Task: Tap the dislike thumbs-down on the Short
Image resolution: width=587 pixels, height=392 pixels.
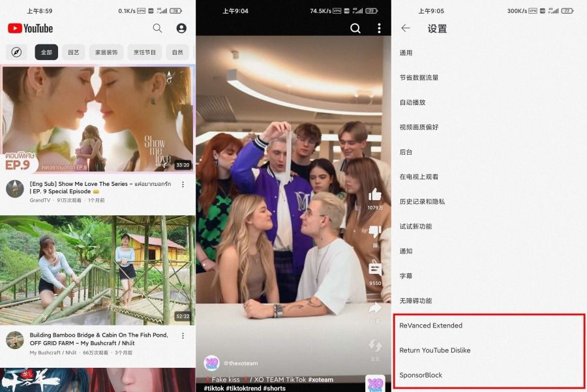Action: pyautogui.click(x=375, y=232)
